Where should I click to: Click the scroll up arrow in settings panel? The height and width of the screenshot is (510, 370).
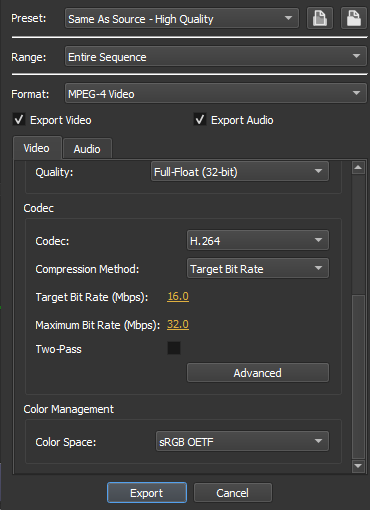point(358,167)
